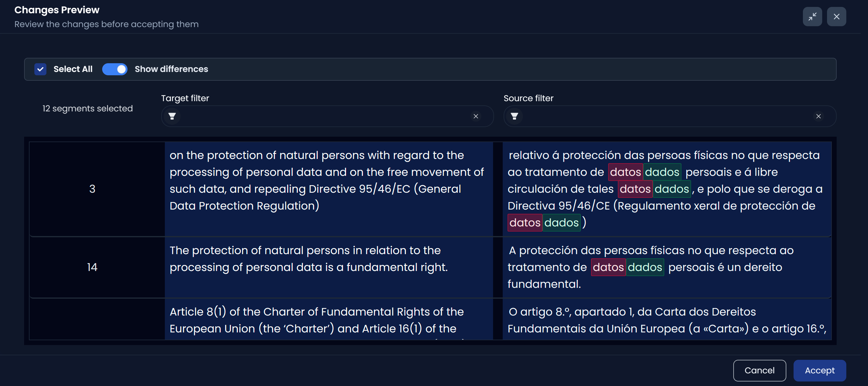Close the Changes Preview dialog
This screenshot has width=868, height=386.
click(x=836, y=17)
